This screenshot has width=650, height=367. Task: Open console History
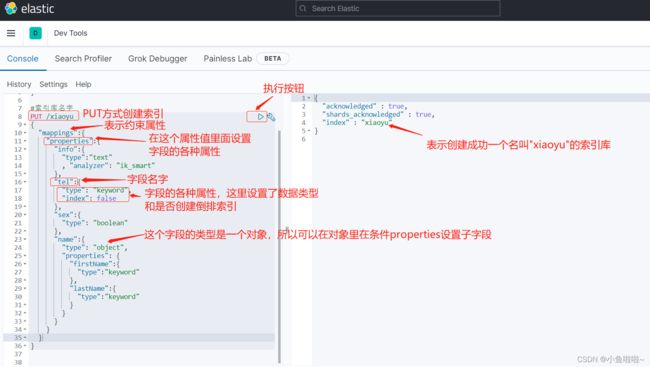[x=19, y=84]
